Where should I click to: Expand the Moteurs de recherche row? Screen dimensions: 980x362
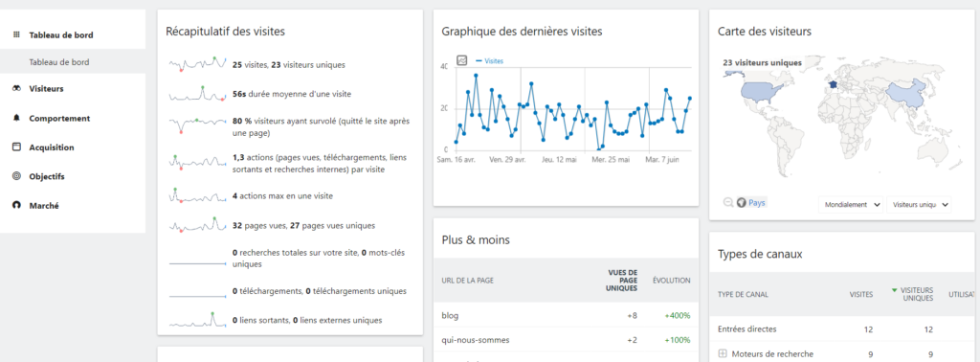coord(723,354)
